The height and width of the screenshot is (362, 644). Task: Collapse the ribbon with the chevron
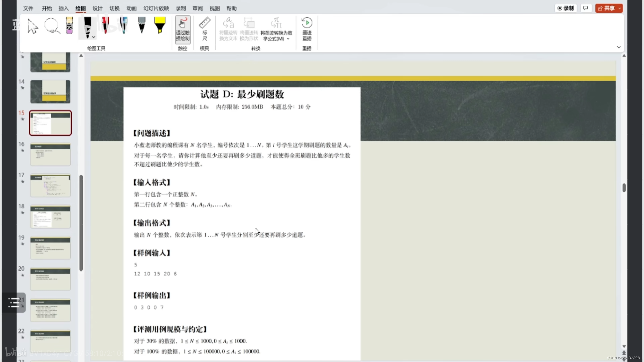tap(619, 47)
